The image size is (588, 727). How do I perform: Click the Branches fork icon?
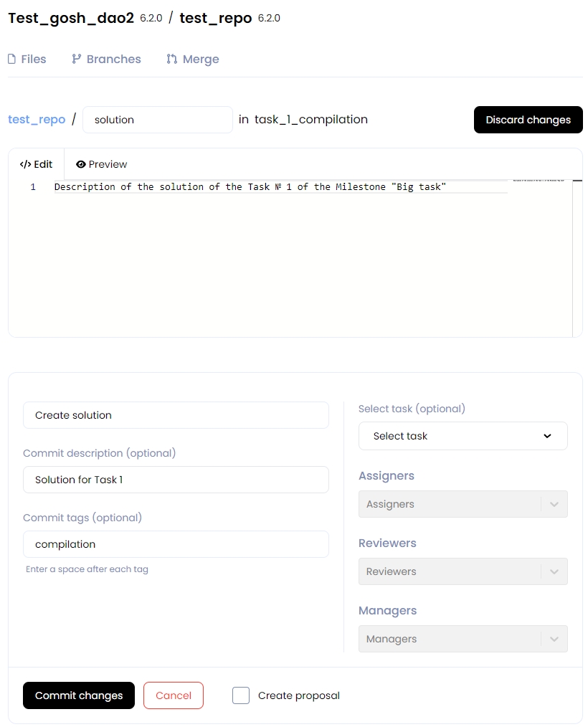coord(77,60)
